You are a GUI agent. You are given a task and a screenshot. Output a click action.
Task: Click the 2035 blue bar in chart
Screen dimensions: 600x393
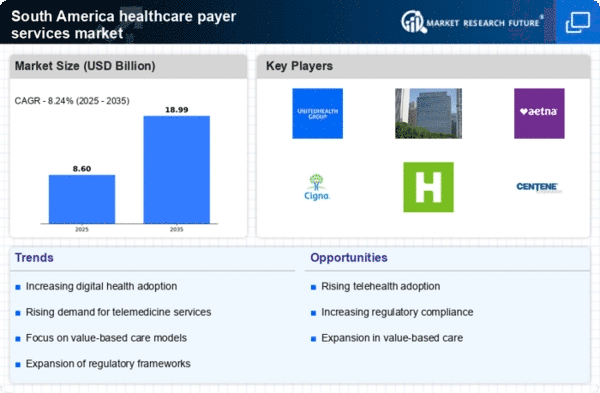[x=176, y=170]
